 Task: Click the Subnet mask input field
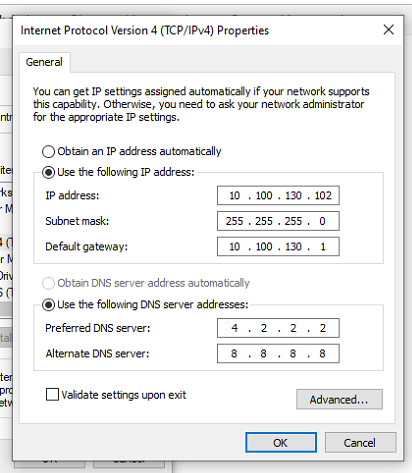278,221
